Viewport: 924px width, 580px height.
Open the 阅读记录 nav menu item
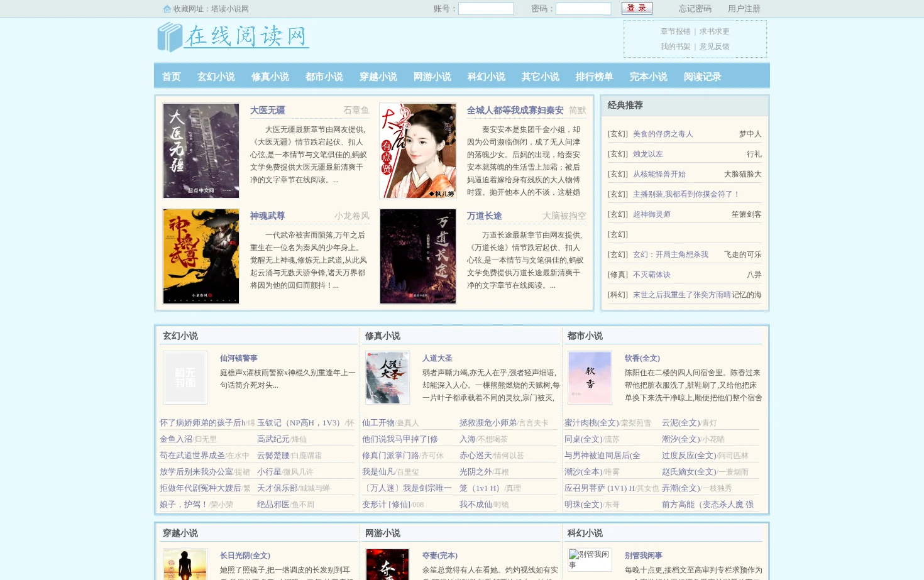pyautogui.click(x=703, y=77)
